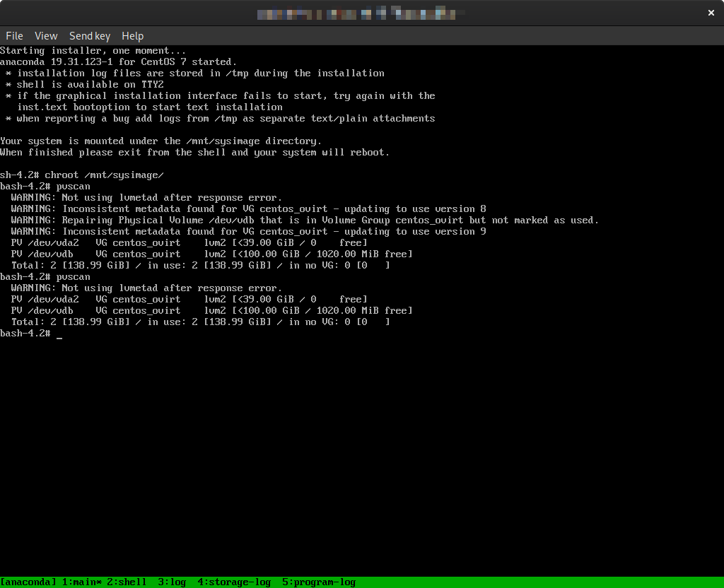Open the Send key menu
Viewport: 724px width, 588px height.
click(x=90, y=36)
